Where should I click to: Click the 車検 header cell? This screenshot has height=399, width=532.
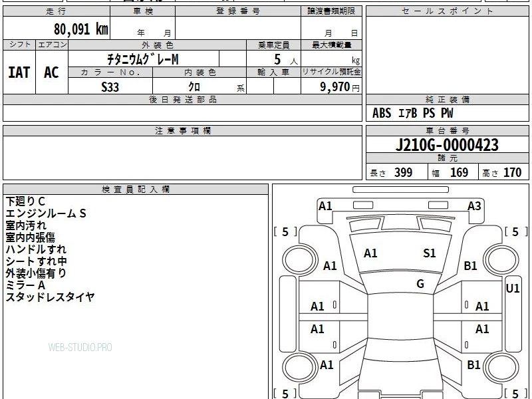(x=143, y=11)
